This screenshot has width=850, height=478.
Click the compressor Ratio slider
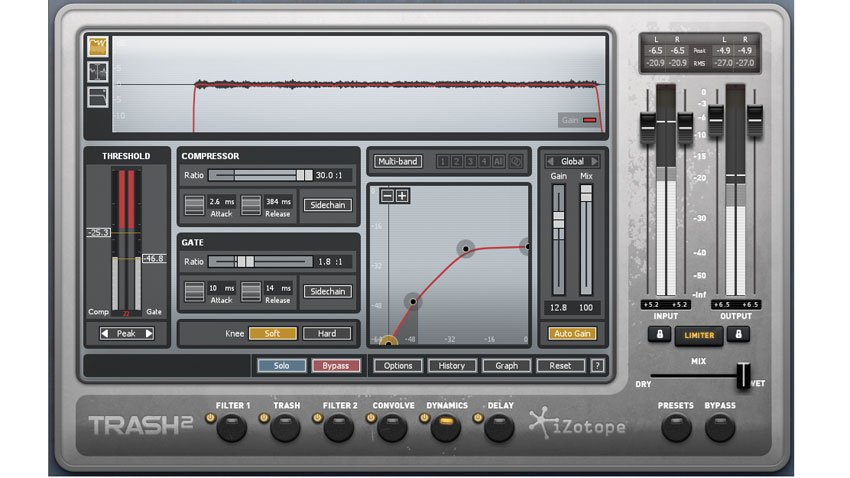260,175
